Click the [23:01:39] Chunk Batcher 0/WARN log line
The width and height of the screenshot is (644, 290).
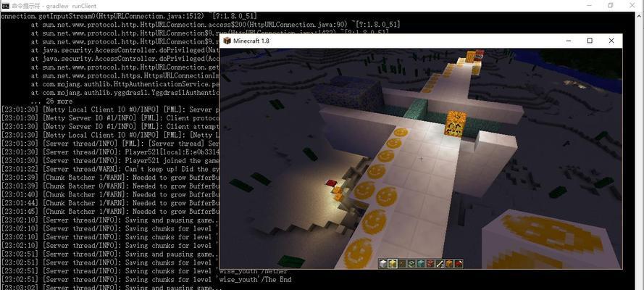coord(111,186)
